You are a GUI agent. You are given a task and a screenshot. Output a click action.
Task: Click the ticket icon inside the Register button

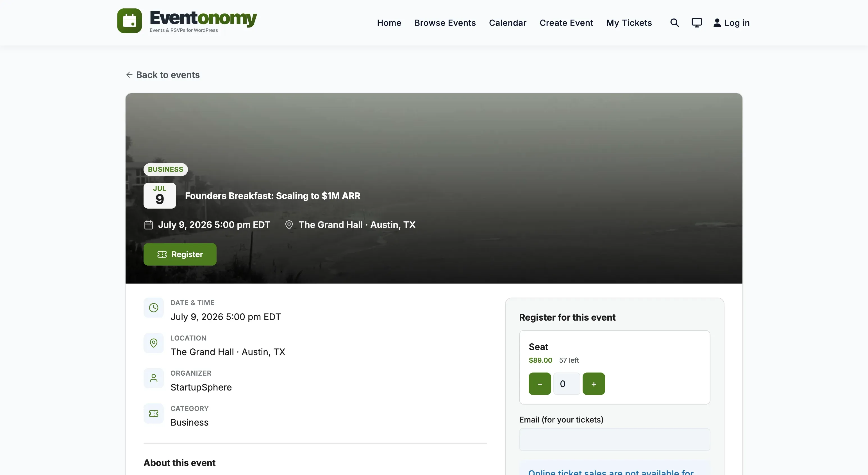click(162, 255)
